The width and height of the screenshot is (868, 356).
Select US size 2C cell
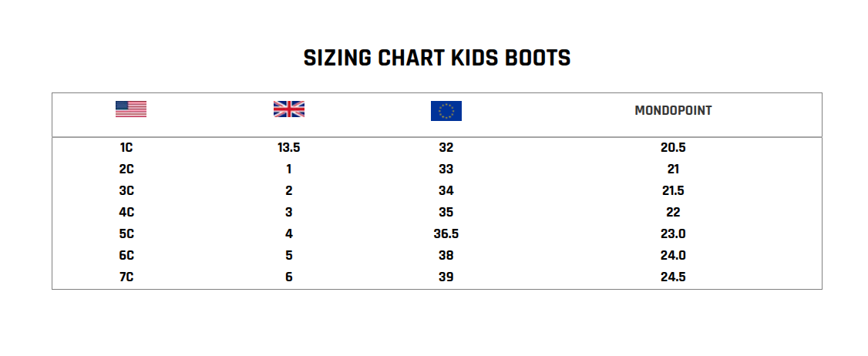[x=127, y=169]
